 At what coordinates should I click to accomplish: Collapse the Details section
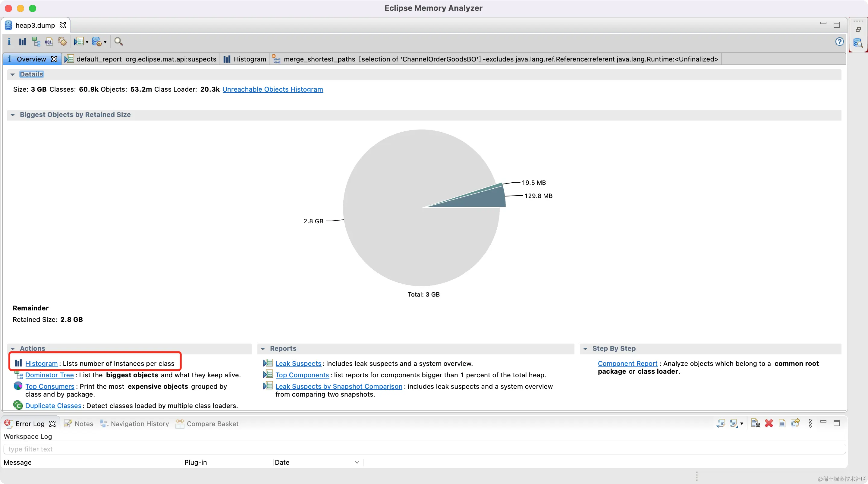point(12,74)
